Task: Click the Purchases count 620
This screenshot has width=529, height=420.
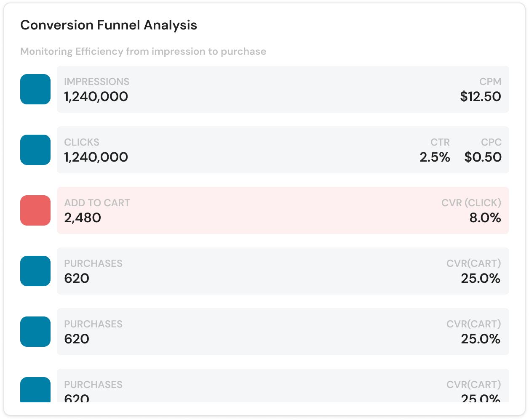Action: [77, 278]
